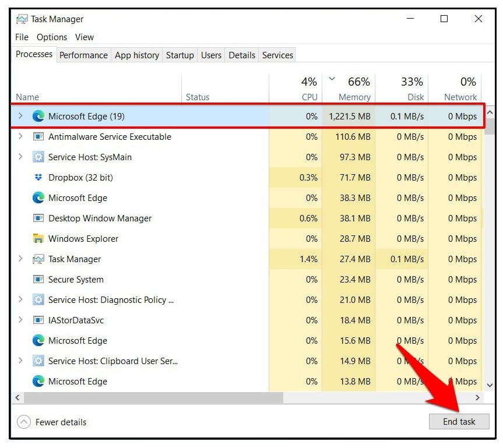Viewport: 503px width, 448px height.
Task: Click the IAStorDataSvc icon
Action: click(x=38, y=320)
